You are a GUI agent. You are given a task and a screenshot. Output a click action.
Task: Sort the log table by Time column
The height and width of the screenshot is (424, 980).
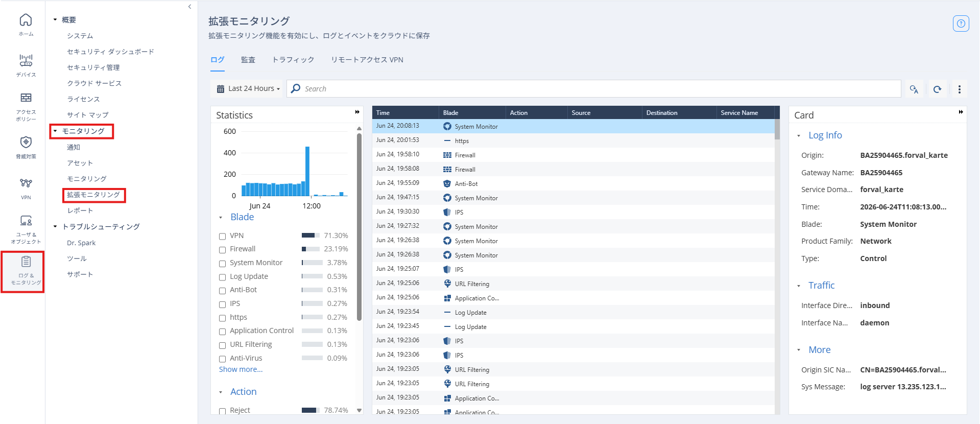(405, 112)
